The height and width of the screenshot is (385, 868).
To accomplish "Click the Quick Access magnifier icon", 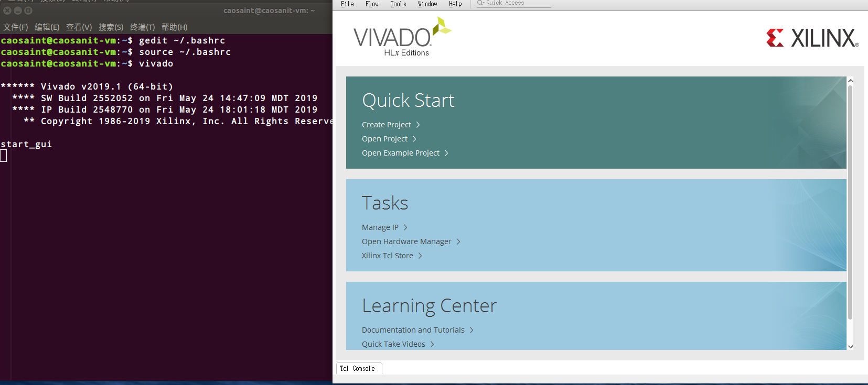I will (x=480, y=3).
